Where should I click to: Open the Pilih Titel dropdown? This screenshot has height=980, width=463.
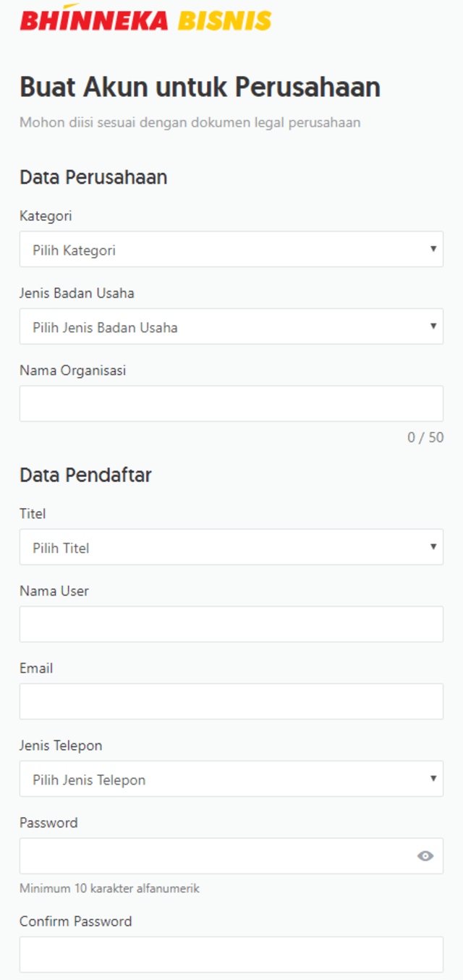pyautogui.click(x=231, y=547)
